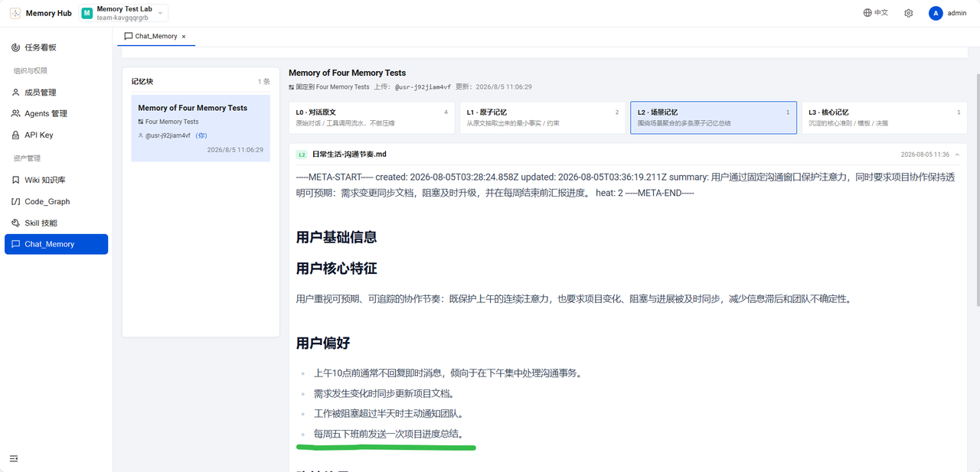Click the admin user avatar
The width and height of the screenshot is (980, 472).
[x=936, y=13]
